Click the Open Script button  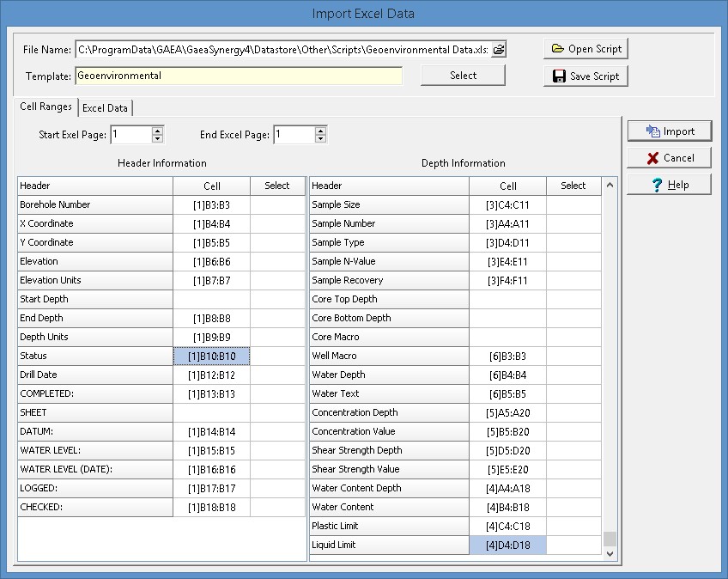pos(586,48)
